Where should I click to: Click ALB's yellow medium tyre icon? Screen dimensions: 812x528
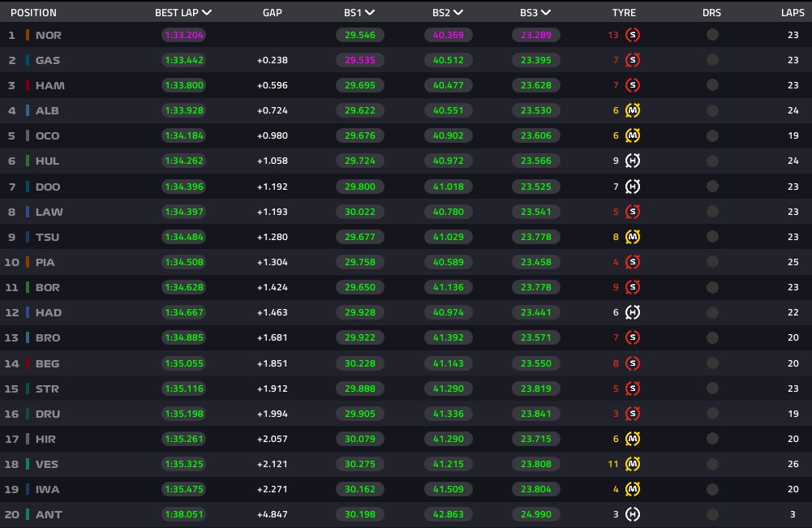[x=632, y=110]
